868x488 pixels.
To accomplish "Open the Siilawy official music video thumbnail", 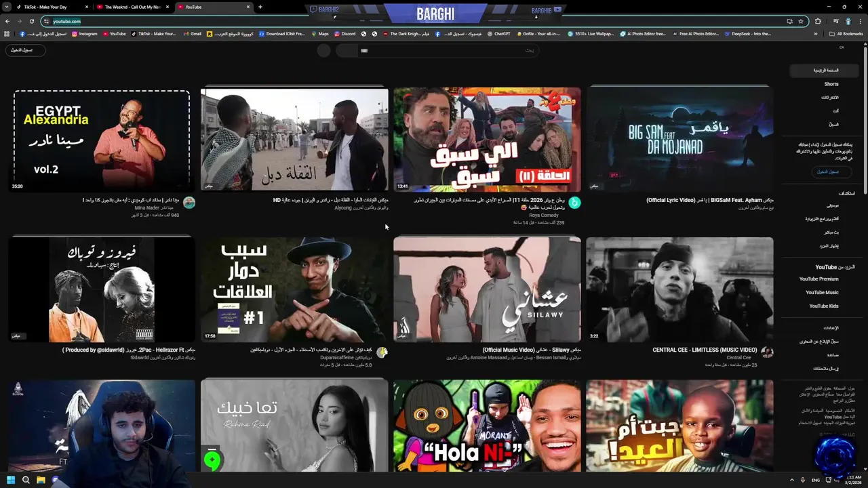I will coord(487,289).
